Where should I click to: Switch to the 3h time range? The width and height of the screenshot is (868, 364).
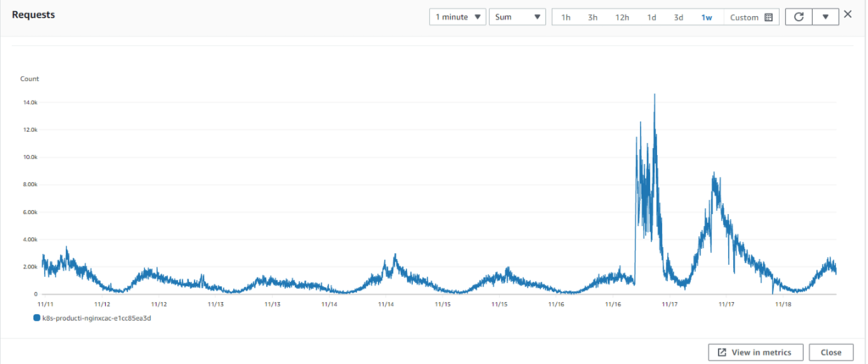[593, 17]
